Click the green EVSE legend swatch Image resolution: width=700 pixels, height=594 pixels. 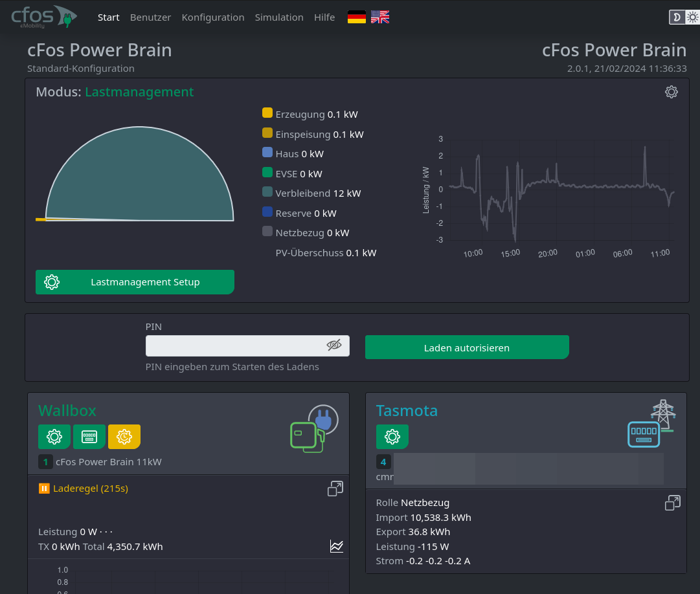coord(267,172)
